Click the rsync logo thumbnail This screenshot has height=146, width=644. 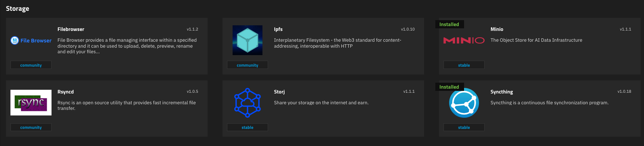[x=31, y=102]
